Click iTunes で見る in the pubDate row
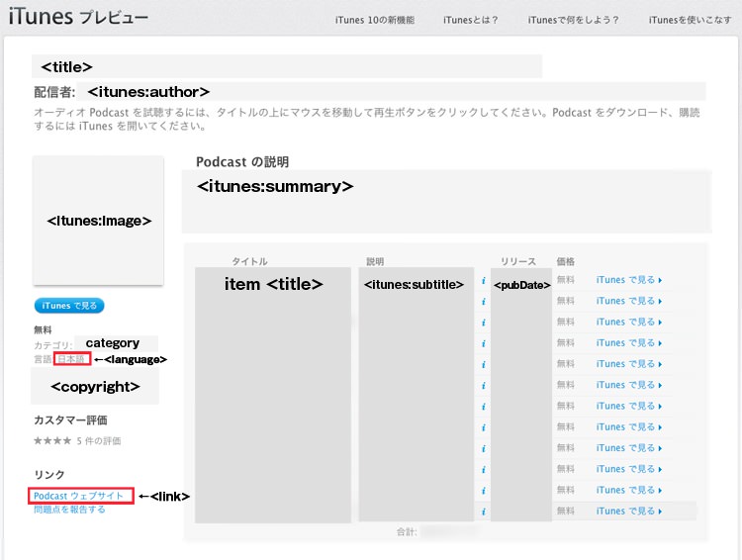This screenshot has width=742, height=560. coord(629,280)
